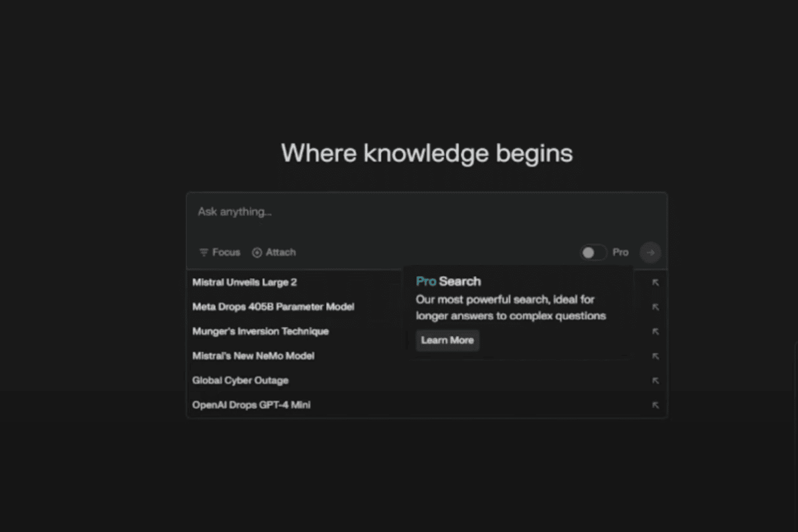The height and width of the screenshot is (532, 798).
Task: Click Learn More in Pro Search popup
Action: pyautogui.click(x=447, y=340)
